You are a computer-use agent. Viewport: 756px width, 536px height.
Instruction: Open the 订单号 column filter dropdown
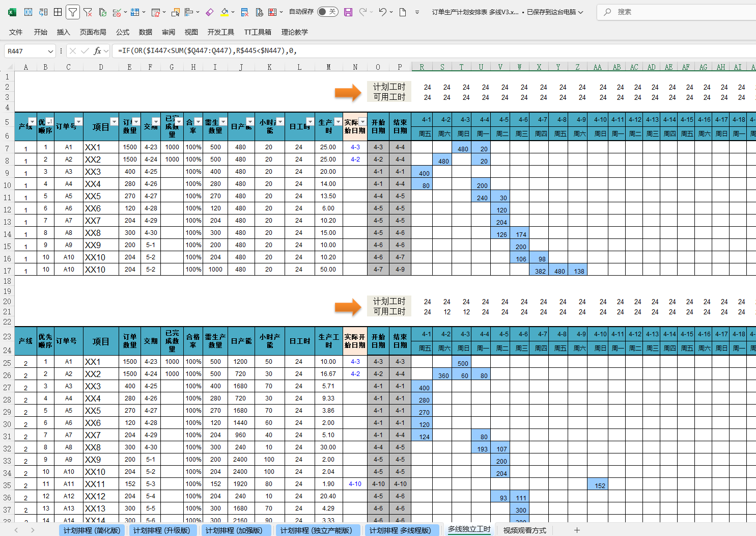[78, 122]
